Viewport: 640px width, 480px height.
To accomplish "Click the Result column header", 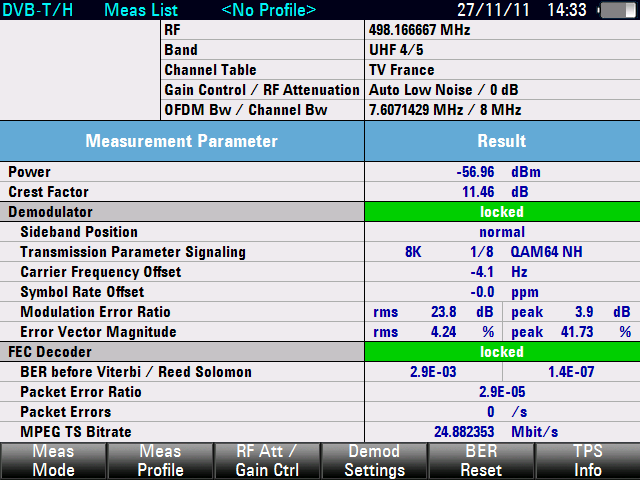I will tap(502, 141).
